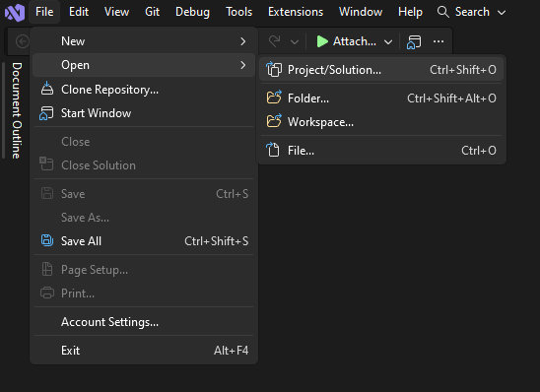Select the Save As entry
The width and height of the screenshot is (540, 392).
point(144,217)
